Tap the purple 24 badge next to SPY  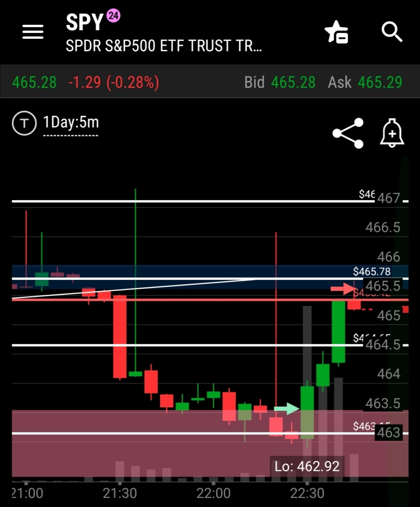tap(114, 16)
